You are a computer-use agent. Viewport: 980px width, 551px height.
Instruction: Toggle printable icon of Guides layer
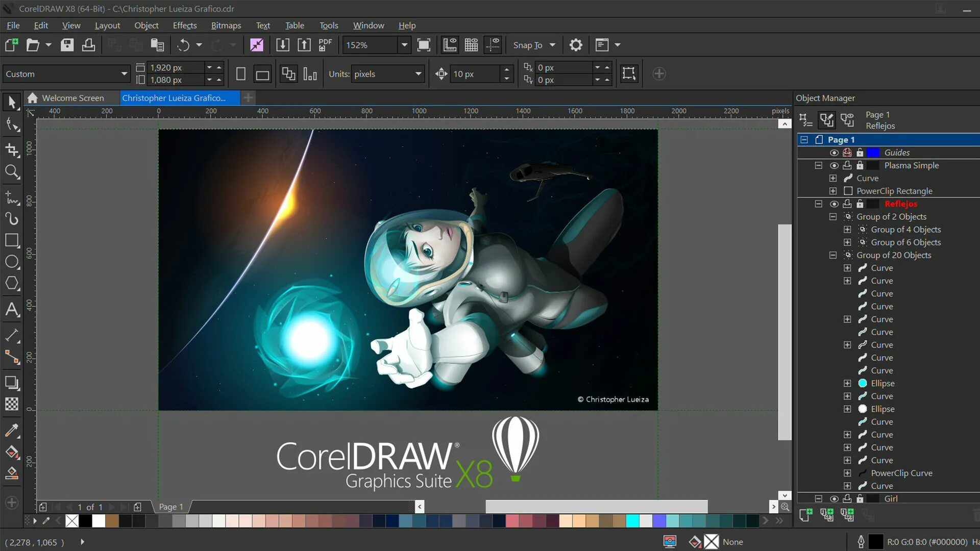click(847, 153)
